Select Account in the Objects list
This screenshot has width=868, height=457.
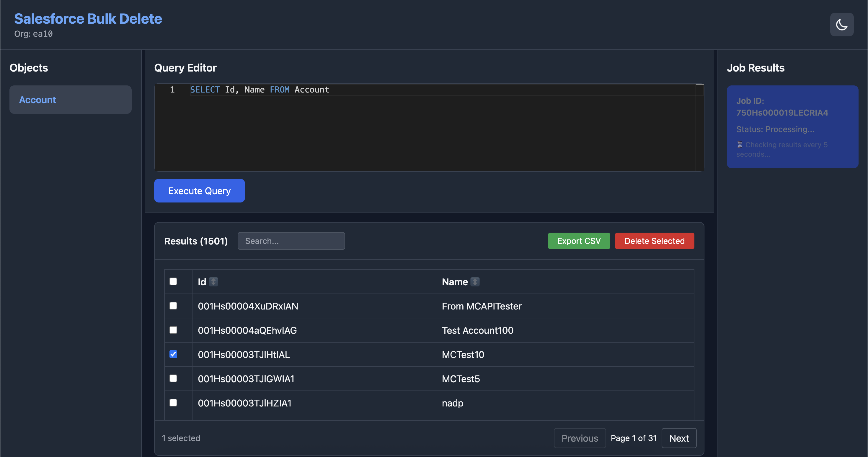click(71, 100)
